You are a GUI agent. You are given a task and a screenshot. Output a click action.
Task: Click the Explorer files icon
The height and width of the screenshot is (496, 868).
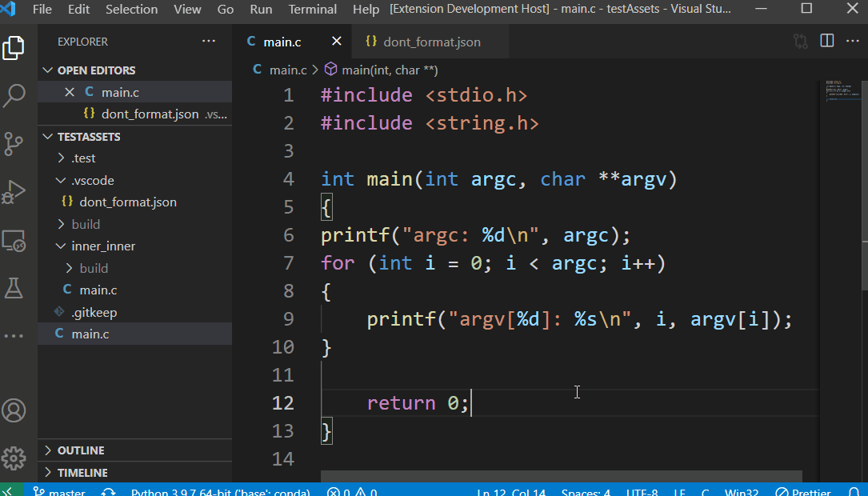click(x=14, y=48)
